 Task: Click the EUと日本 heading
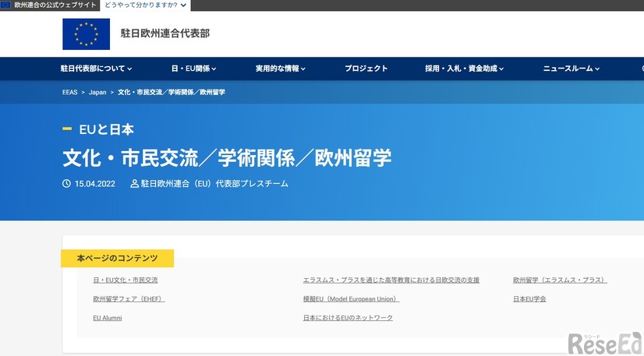pyautogui.click(x=106, y=129)
